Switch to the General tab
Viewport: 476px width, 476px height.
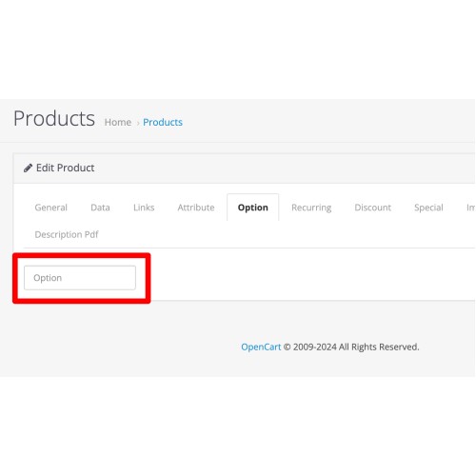[x=50, y=208]
